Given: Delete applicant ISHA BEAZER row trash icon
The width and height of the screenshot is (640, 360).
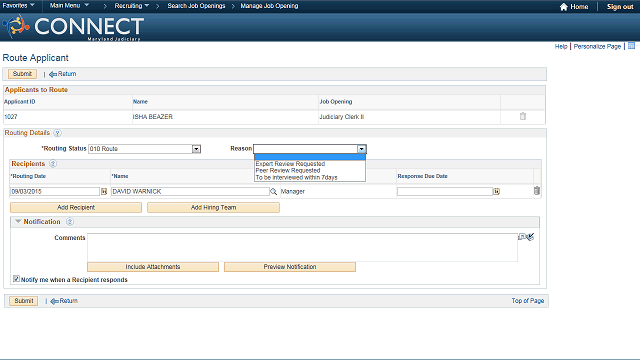Looking at the screenshot, I should [523, 116].
